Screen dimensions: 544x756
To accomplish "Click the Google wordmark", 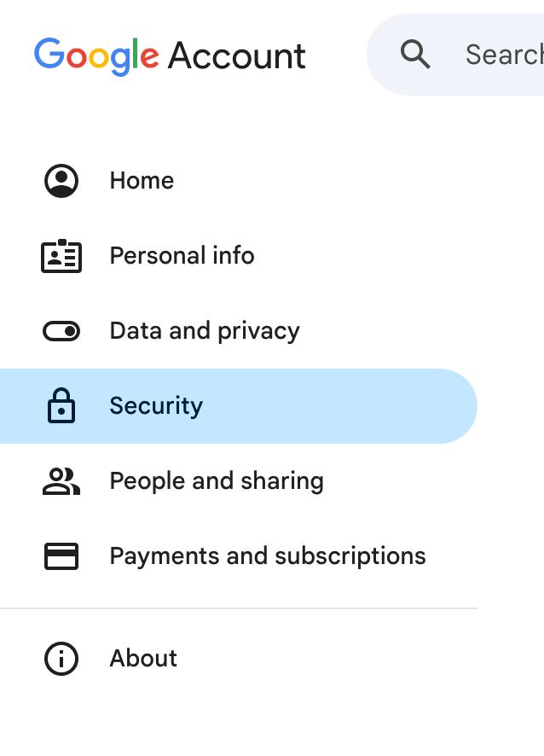I will 94,55.
